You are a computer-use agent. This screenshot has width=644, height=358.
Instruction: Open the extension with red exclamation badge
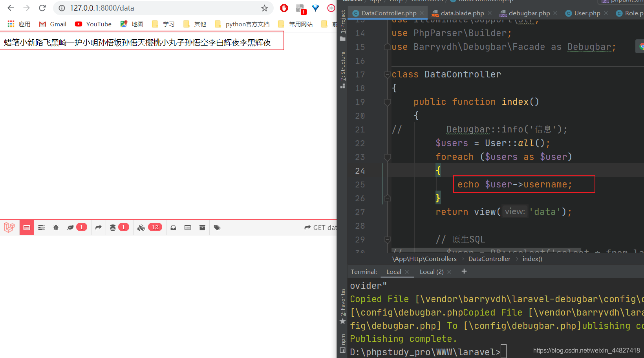pos(301,9)
